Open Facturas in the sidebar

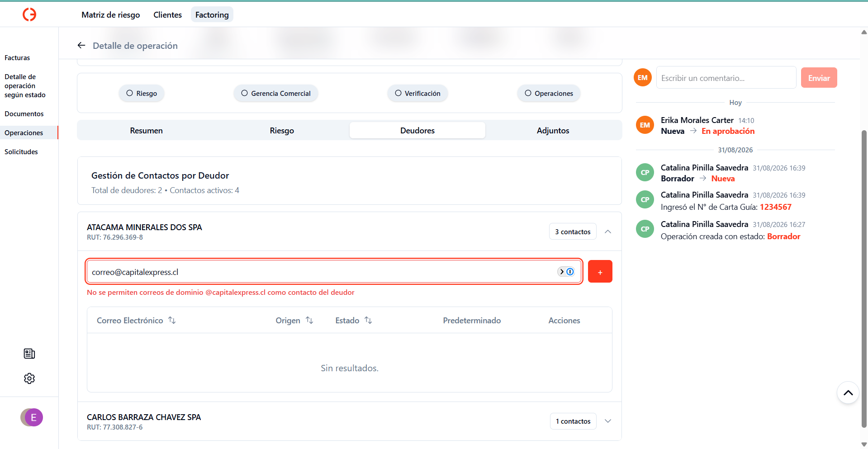click(17, 58)
